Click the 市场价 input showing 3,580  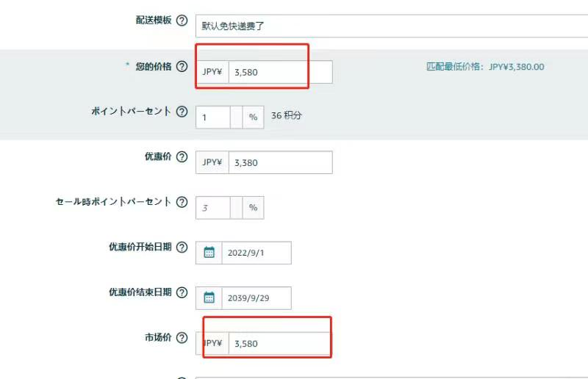click(x=281, y=344)
